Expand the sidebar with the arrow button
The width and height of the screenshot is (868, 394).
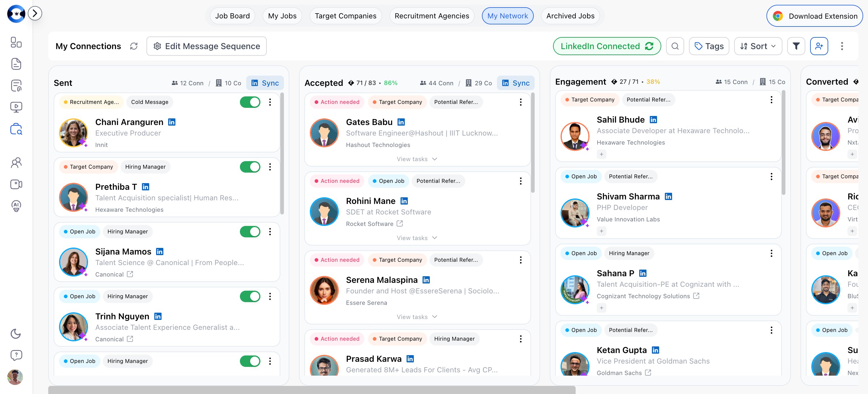coord(35,14)
